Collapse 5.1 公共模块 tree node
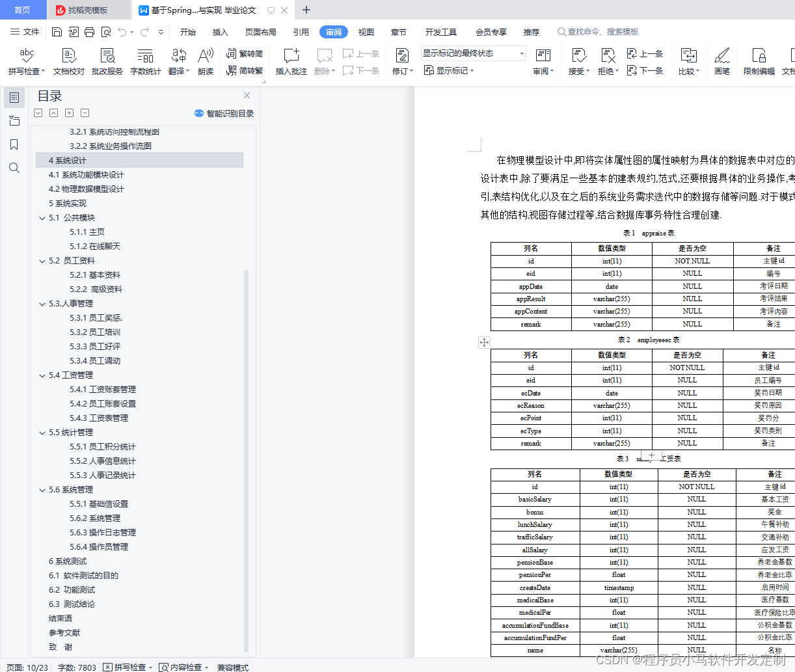This screenshot has width=795, height=672. pyautogui.click(x=42, y=218)
